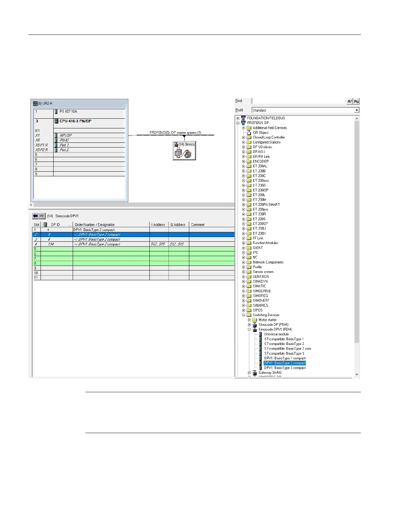
Task: Click the I Address column header
Action: (x=159, y=225)
